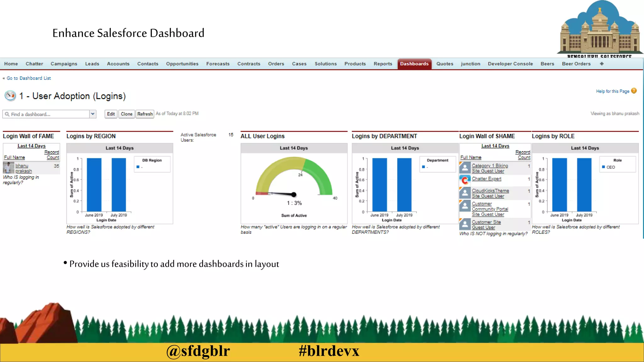Click avatar icon for Customer Site Guest User
Image resolution: width=644 pixels, height=362 pixels.
pos(465,224)
